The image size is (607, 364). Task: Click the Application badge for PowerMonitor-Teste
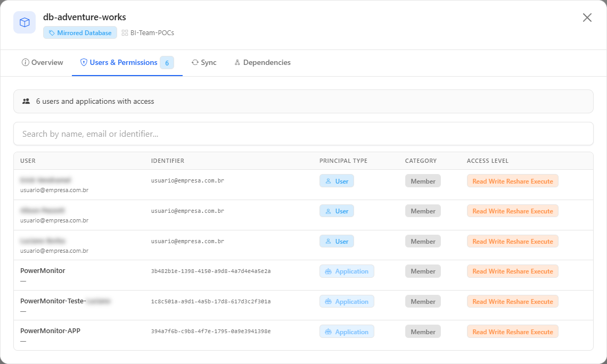click(347, 302)
